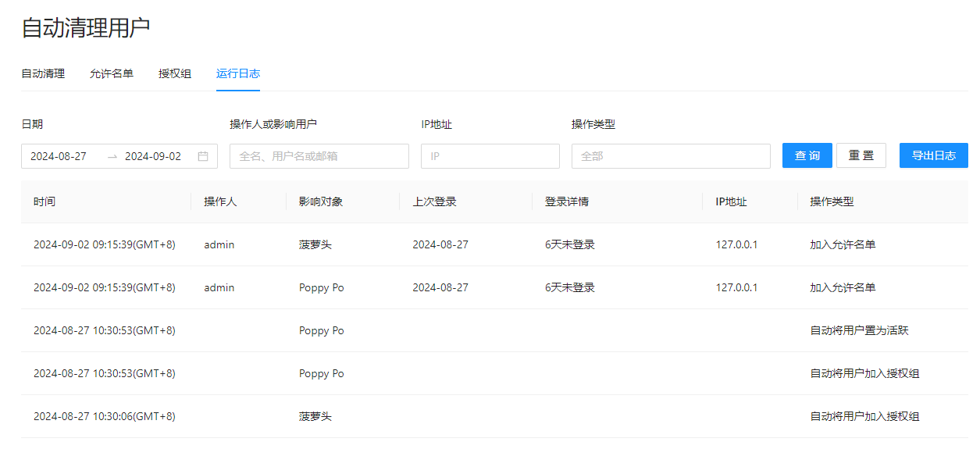The width and height of the screenshot is (980, 449).
Task: Click admin in second log row
Action: [x=219, y=287]
